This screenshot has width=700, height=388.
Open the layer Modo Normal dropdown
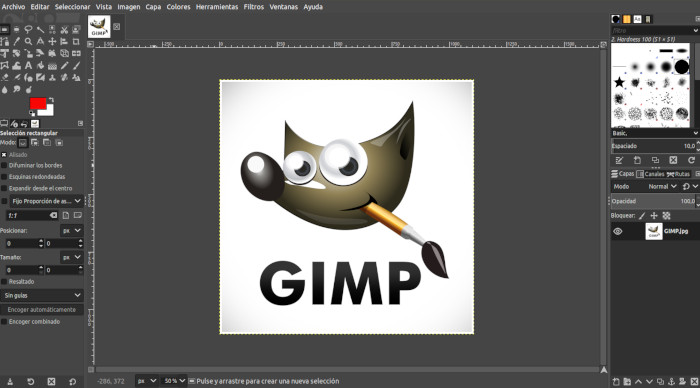coord(662,186)
